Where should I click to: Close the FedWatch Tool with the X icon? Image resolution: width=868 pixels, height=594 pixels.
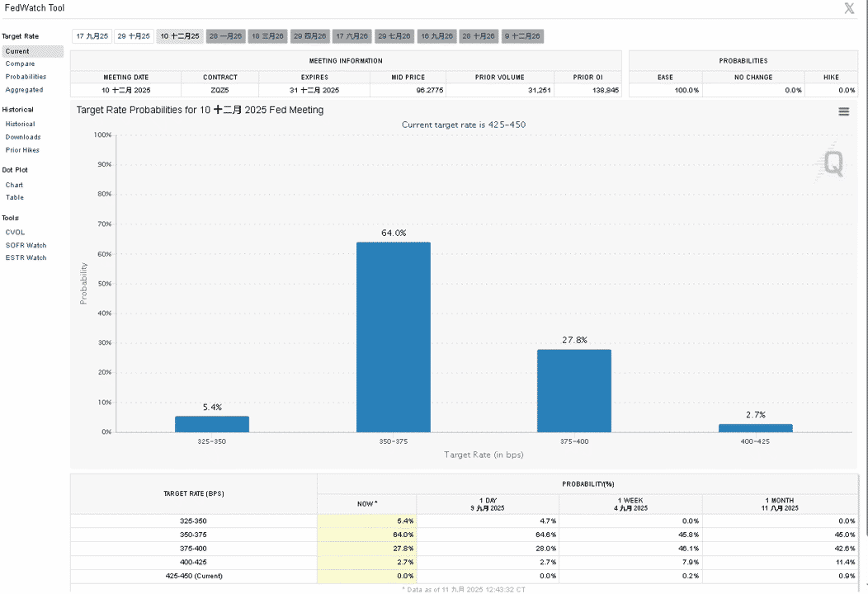[849, 8]
